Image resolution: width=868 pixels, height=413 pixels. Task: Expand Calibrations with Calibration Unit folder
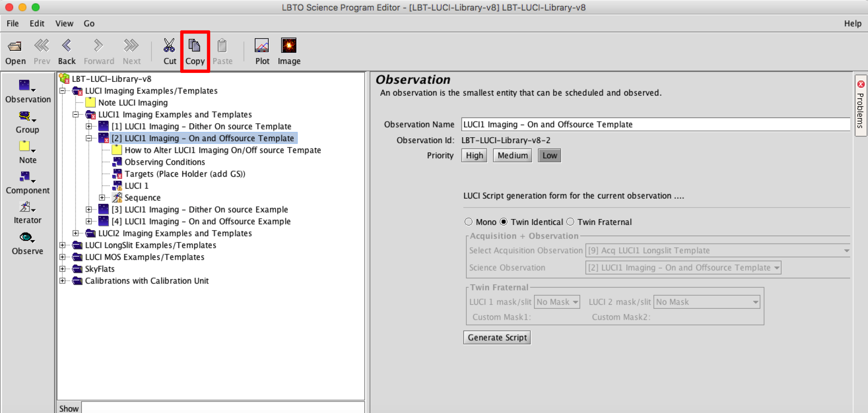pyautogui.click(x=63, y=280)
